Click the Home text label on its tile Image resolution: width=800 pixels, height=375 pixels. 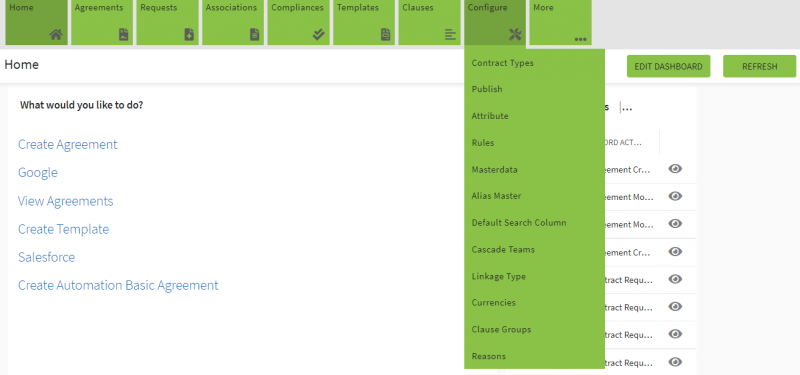pos(21,8)
